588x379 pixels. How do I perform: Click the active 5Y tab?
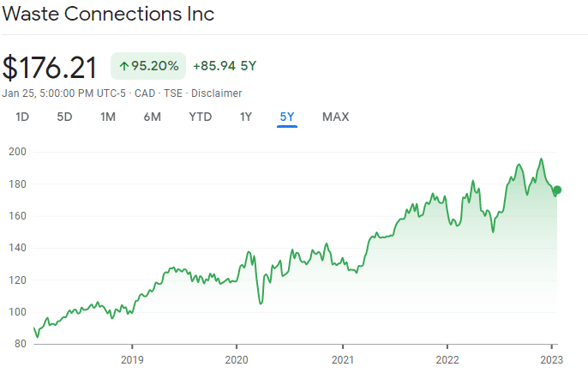(287, 117)
